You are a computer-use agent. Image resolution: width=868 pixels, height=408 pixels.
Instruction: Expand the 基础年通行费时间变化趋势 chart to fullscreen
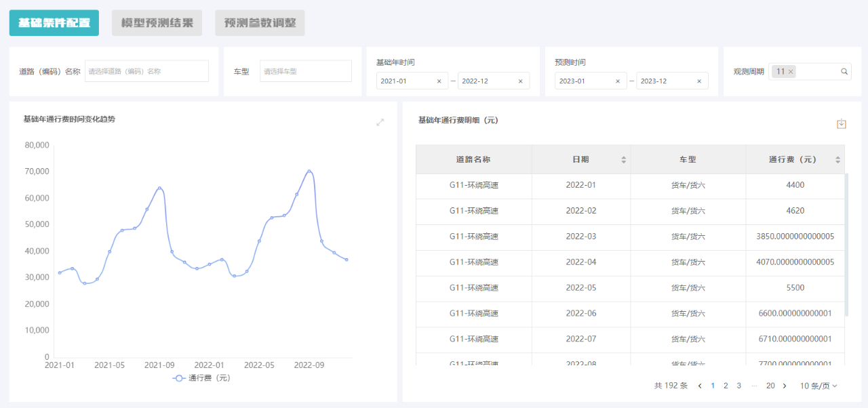click(x=380, y=123)
